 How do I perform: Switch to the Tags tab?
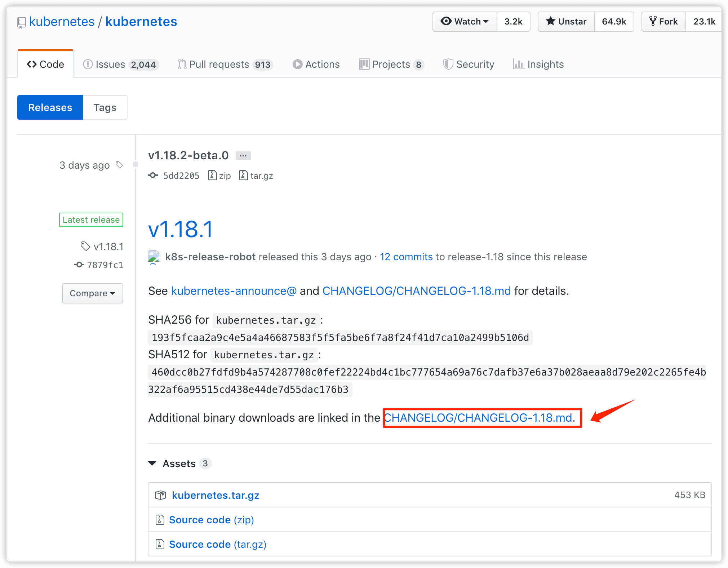(105, 107)
